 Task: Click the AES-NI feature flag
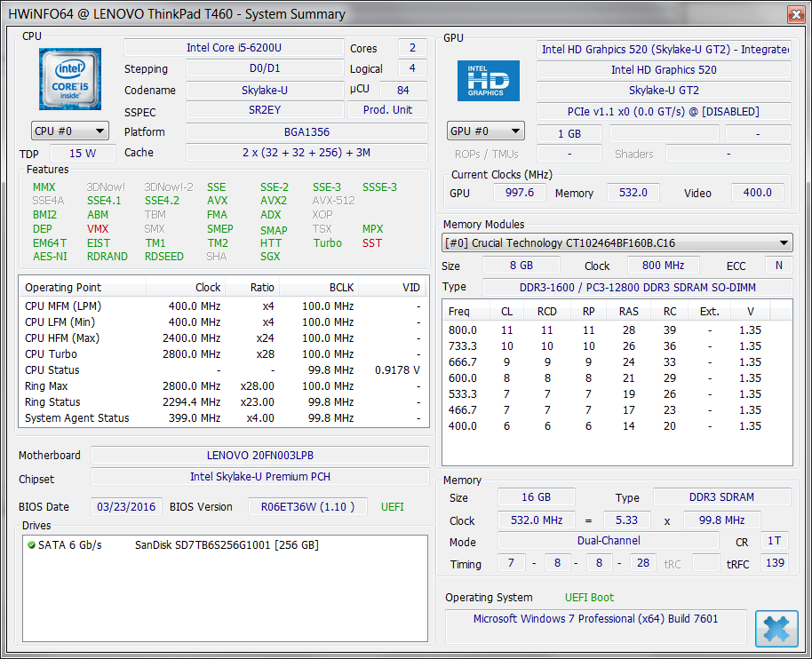point(51,257)
